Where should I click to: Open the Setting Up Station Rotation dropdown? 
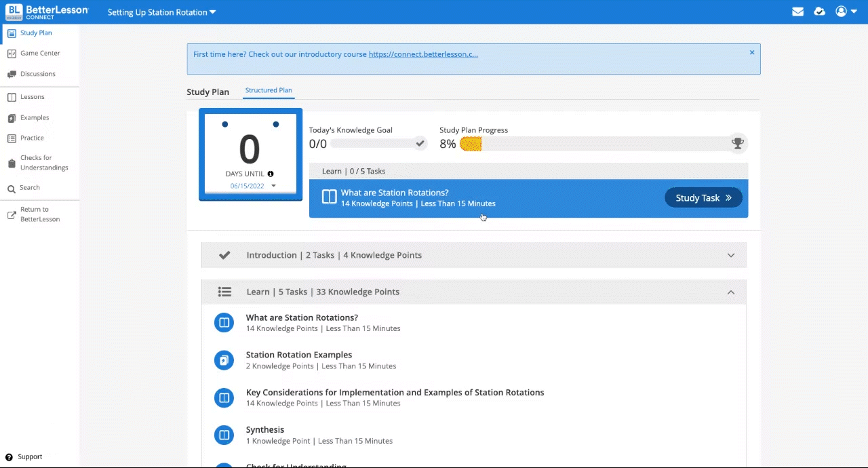tap(161, 12)
